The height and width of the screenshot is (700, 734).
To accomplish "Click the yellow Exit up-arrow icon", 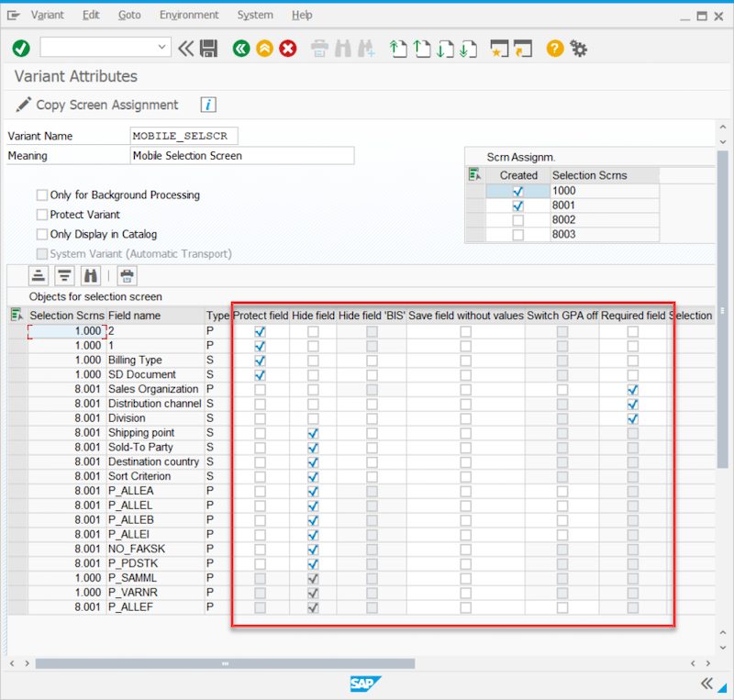I will 264,49.
